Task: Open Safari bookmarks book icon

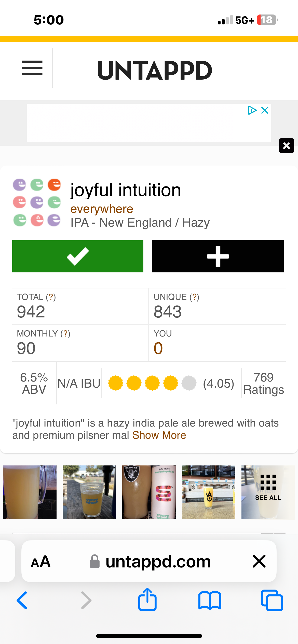Action: 210,600
